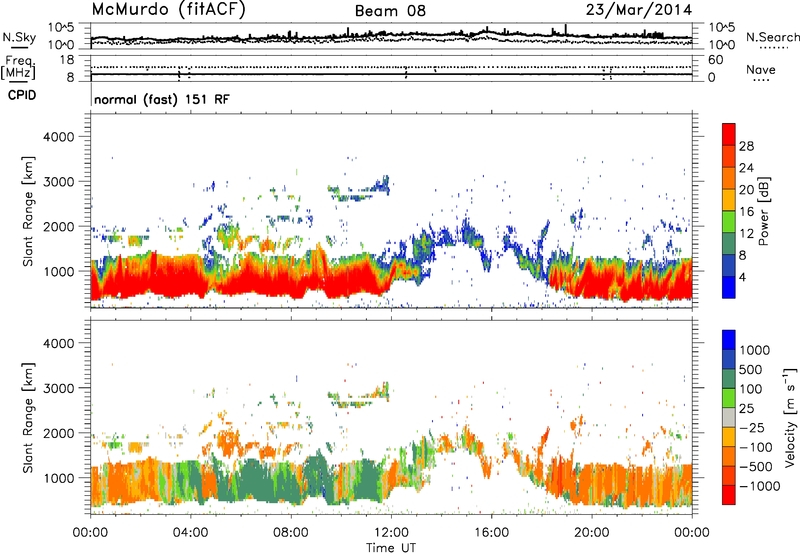Click the '-500' velocity color bar value
This screenshot has height=554, width=800.
(756, 467)
